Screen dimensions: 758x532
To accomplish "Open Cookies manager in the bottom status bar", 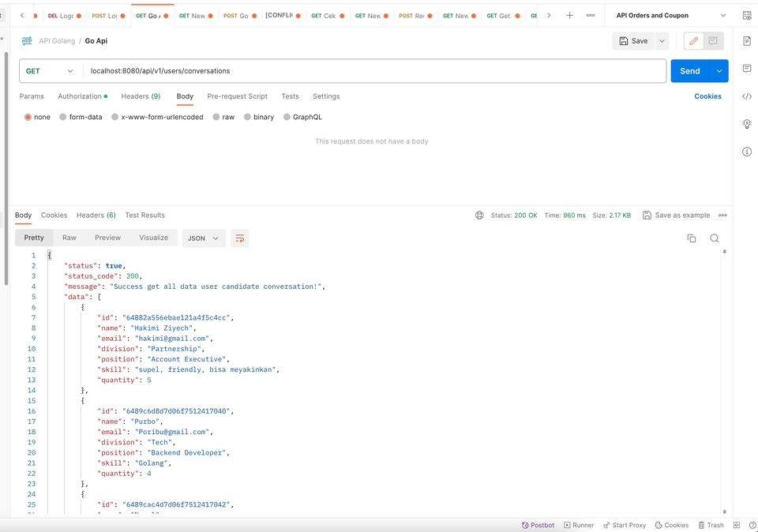I will [671, 525].
